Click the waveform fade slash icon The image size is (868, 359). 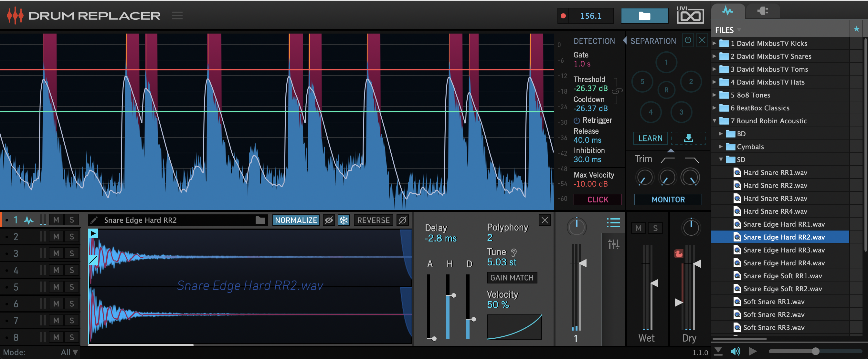tap(93, 260)
